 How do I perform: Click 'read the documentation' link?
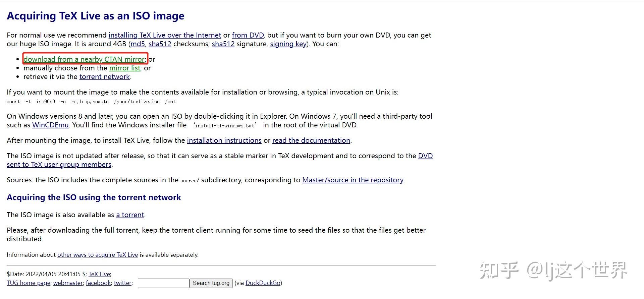click(x=311, y=140)
